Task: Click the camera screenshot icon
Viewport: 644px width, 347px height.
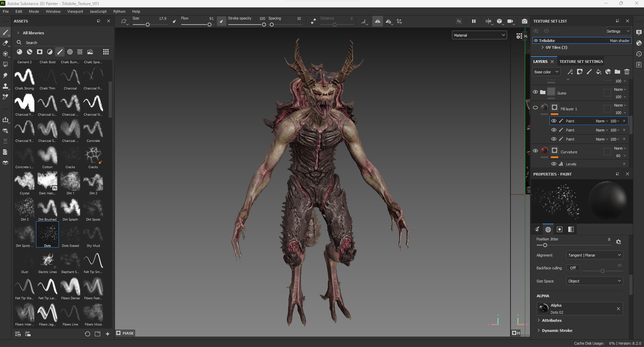Action: [x=524, y=21]
